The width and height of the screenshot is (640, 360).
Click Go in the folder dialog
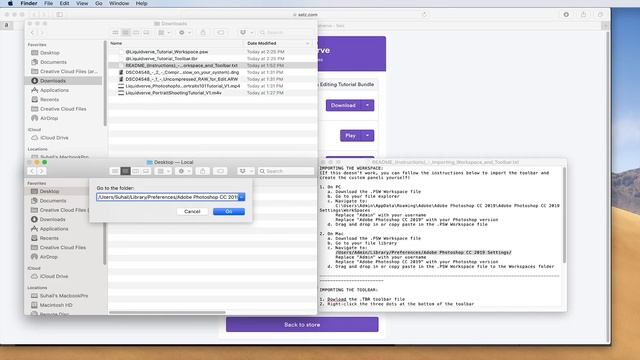click(229, 211)
